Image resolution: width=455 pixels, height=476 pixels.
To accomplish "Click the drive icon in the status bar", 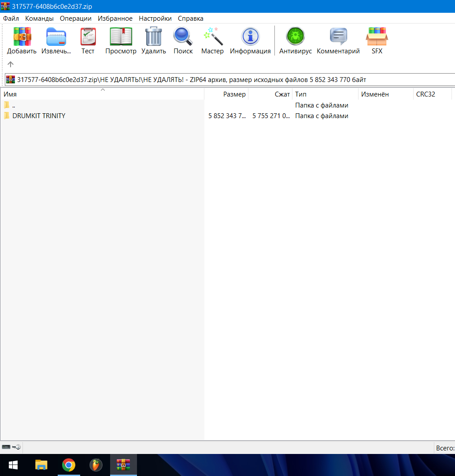I will pos(6,447).
